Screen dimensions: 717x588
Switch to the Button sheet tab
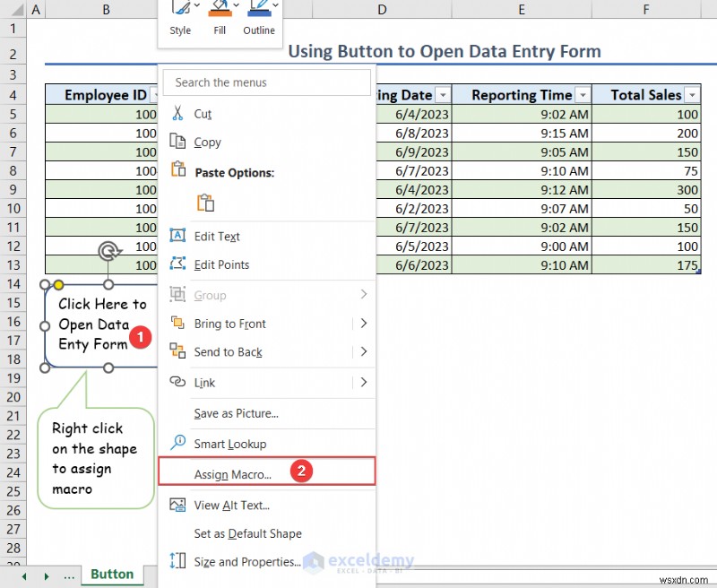[112, 575]
